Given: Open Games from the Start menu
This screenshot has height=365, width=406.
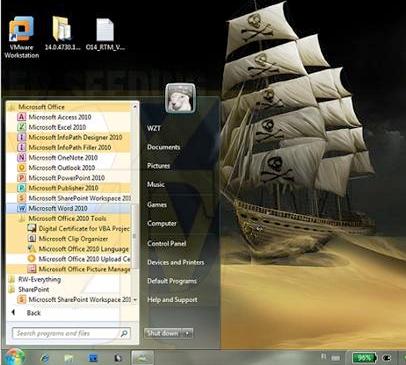Looking at the screenshot, I should click(x=157, y=204).
